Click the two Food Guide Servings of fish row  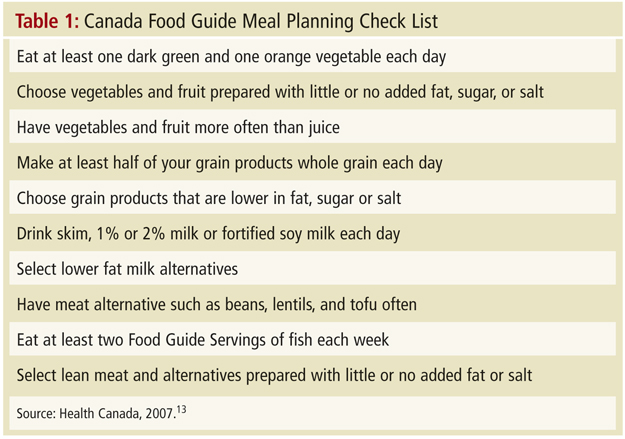tap(312, 339)
